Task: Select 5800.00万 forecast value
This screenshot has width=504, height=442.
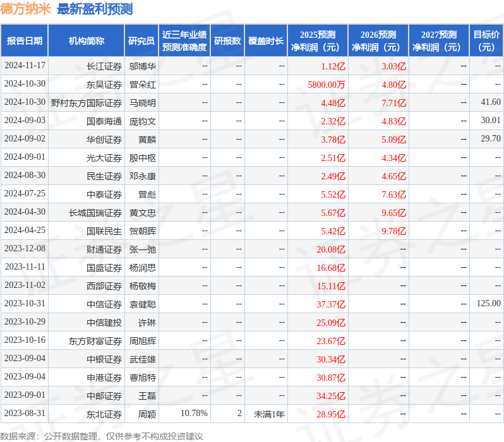Action: 327,85
